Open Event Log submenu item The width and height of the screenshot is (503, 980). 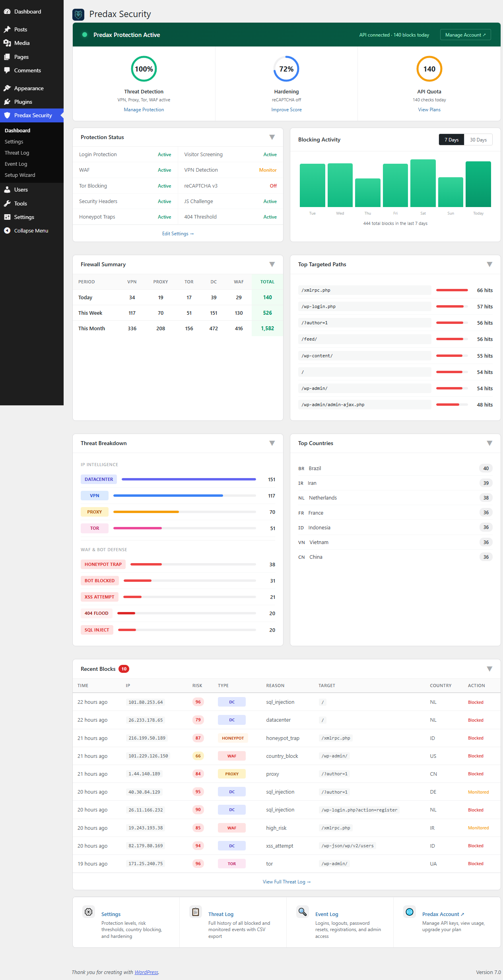point(16,164)
